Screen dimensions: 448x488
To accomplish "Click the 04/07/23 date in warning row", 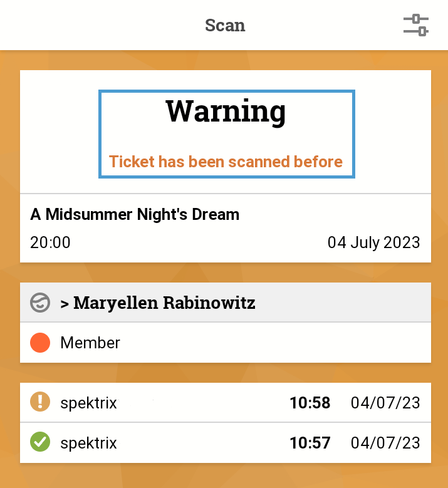I will tap(385, 403).
